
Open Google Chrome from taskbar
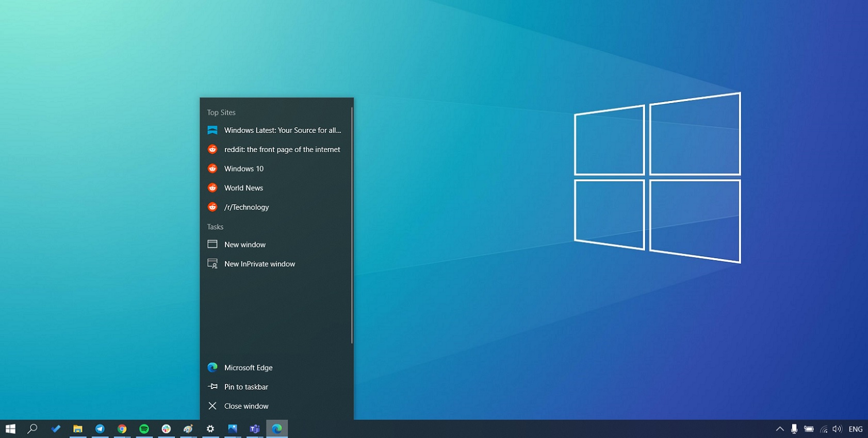click(122, 429)
